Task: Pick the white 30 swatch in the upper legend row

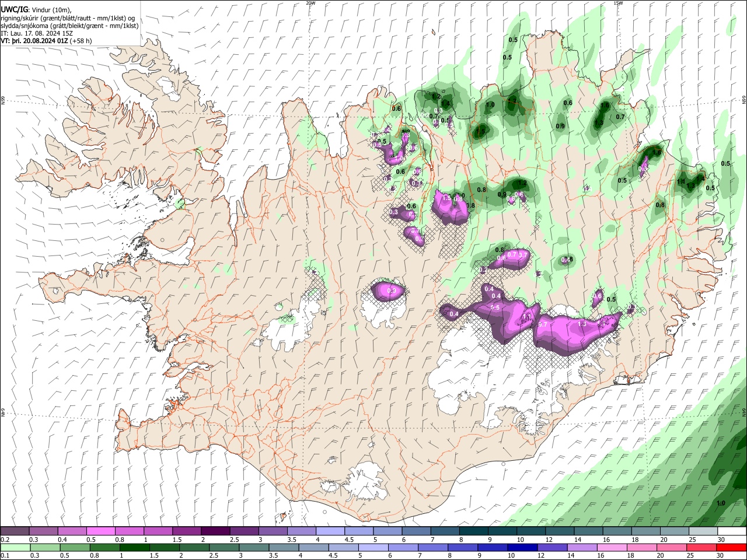Action: point(732,531)
